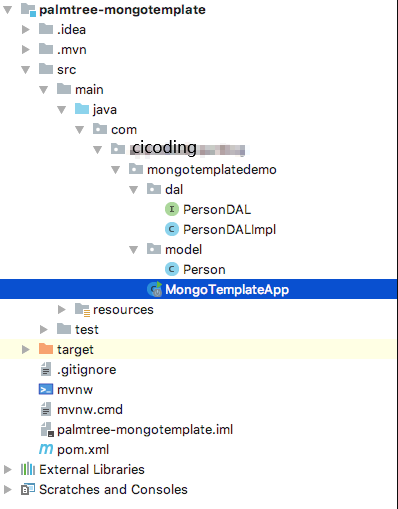Select the mongotemplatedemo package
The width and height of the screenshot is (398, 509).
coord(212,169)
